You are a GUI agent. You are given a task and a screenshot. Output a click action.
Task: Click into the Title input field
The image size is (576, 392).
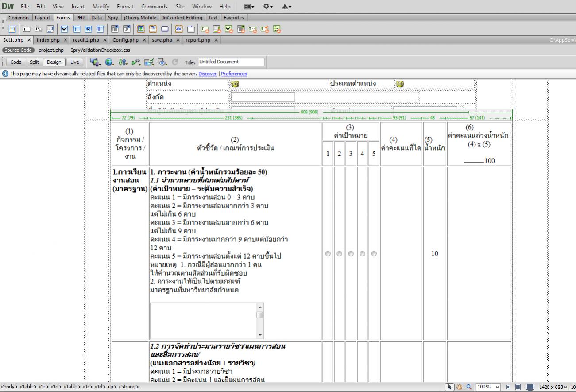point(231,62)
